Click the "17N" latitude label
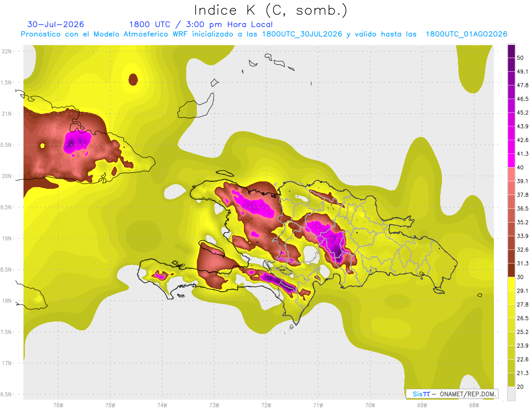 [7, 363]
